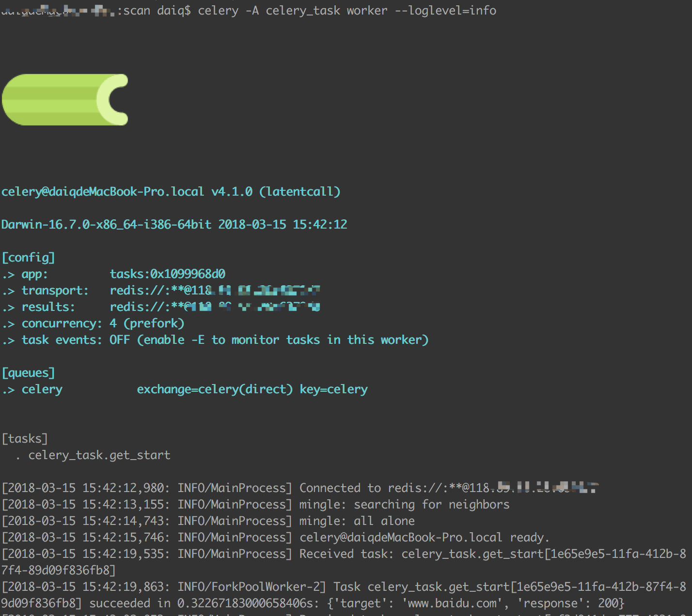Select the [queues] section header
This screenshot has width=692, height=616.
(28, 372)
